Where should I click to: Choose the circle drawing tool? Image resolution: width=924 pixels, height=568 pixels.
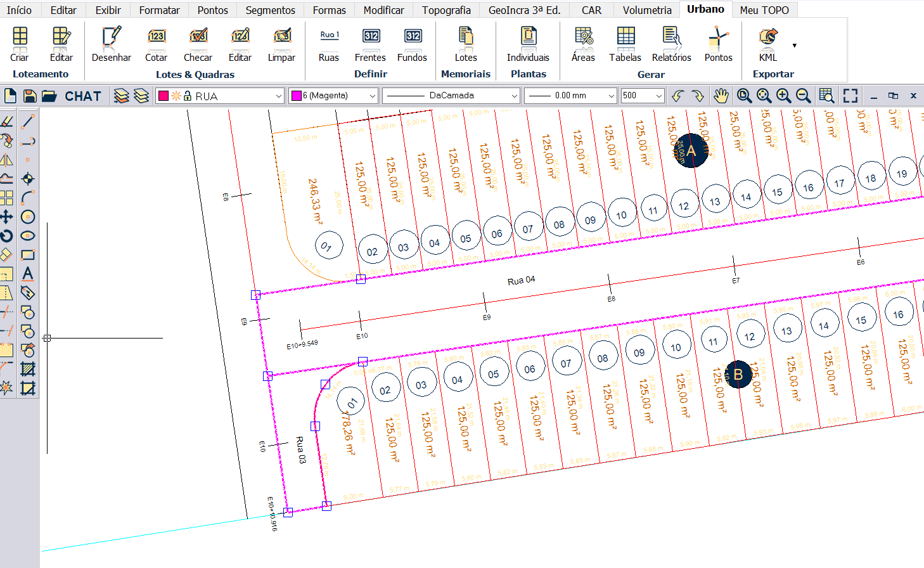click(x=27, y=217)
